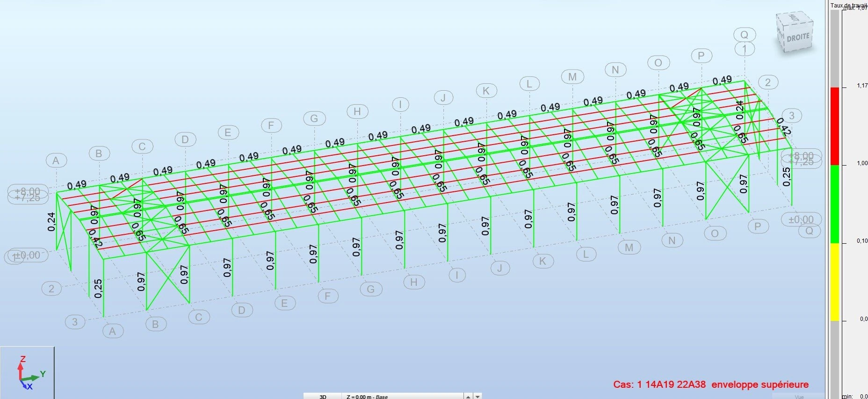868x399 pixels.
Task: Click the up arrow next to the Base level
Action: (x=468, y=396)
